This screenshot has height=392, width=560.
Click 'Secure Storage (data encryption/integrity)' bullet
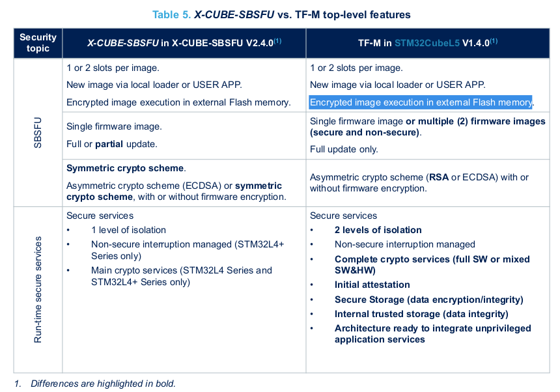point(429,300)
